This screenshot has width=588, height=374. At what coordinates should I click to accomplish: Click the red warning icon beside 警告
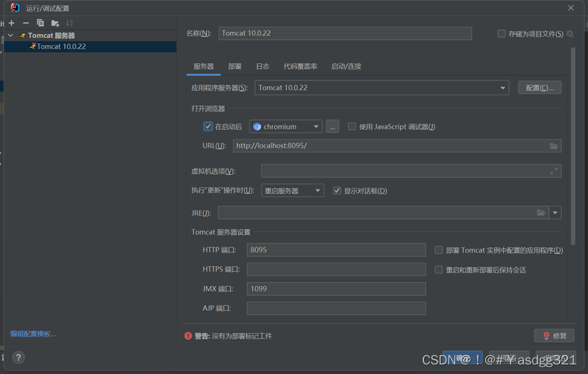tap(188, 336)
